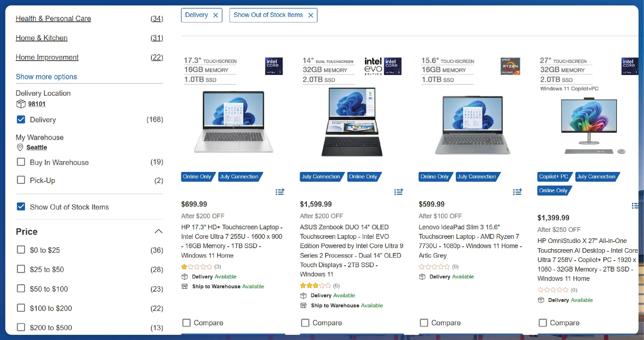Click the add-to-list icon on HP OmniStudio X

tap(636, 206)
